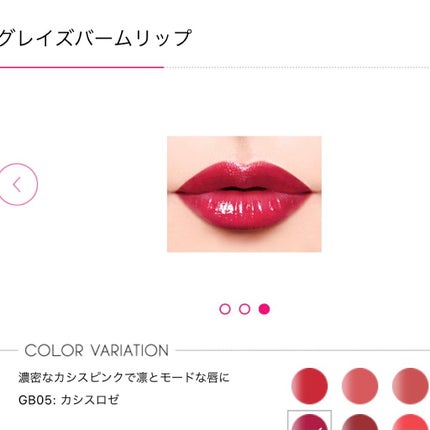The image size is (430, 430).
Task: Click the line right of COLOR VARIATION
Action: pyautogui.click(x=303, y=350)
